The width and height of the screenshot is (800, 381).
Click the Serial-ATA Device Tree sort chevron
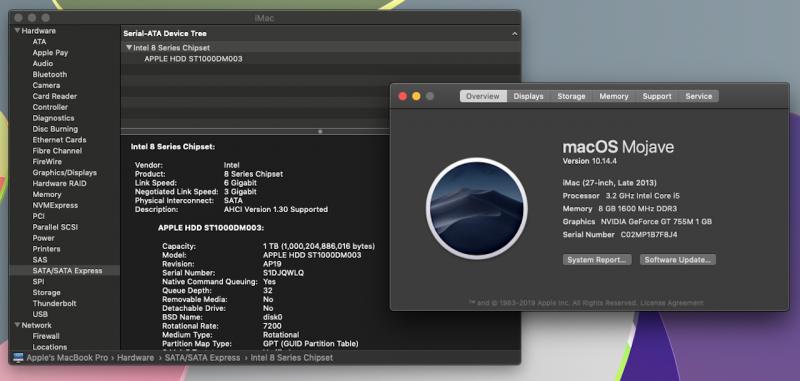coord(514,34)
